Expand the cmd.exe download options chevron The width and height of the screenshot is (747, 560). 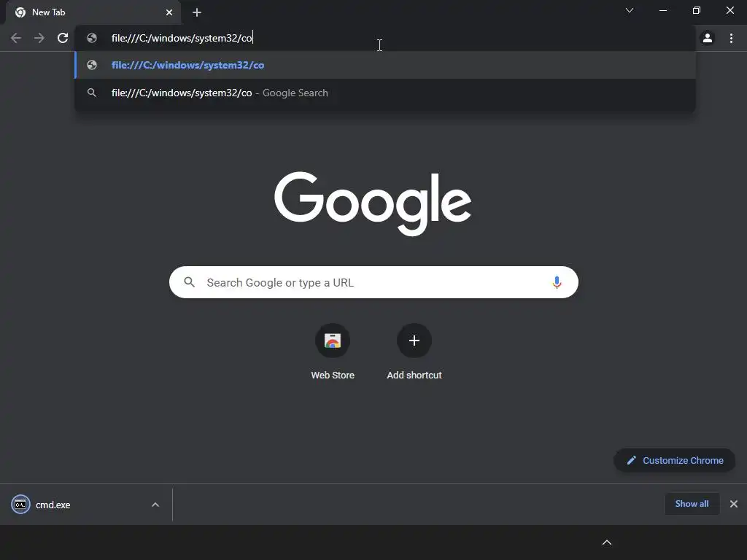coord(155,505)
